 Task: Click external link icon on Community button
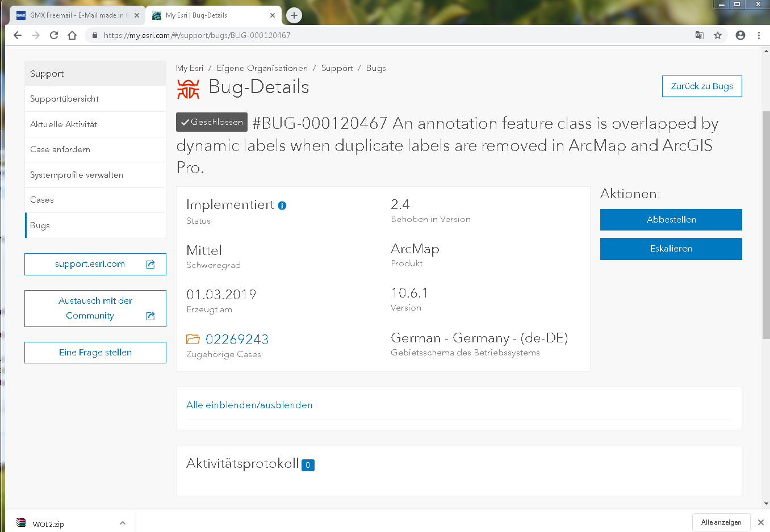(150, 316)
